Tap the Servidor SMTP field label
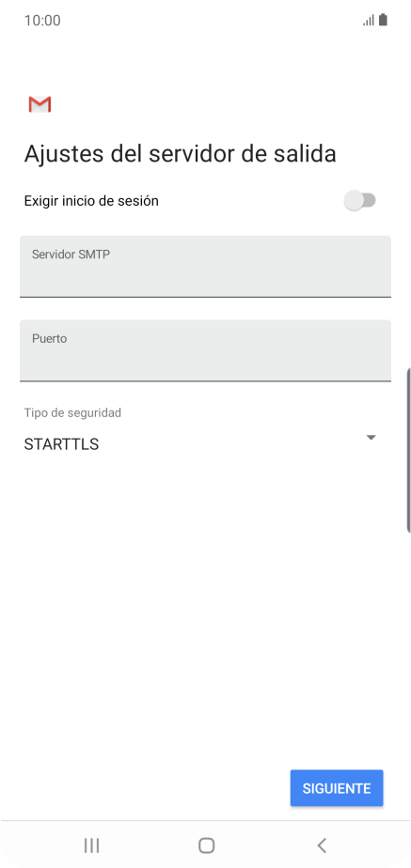This screenshot has height=868, width=411. click(x=71, y=255)
